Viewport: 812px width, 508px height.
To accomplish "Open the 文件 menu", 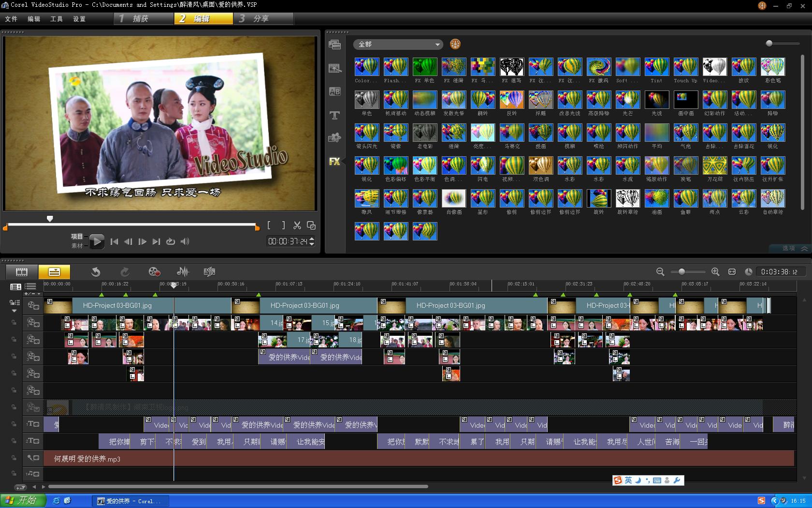I will [11, 19].
